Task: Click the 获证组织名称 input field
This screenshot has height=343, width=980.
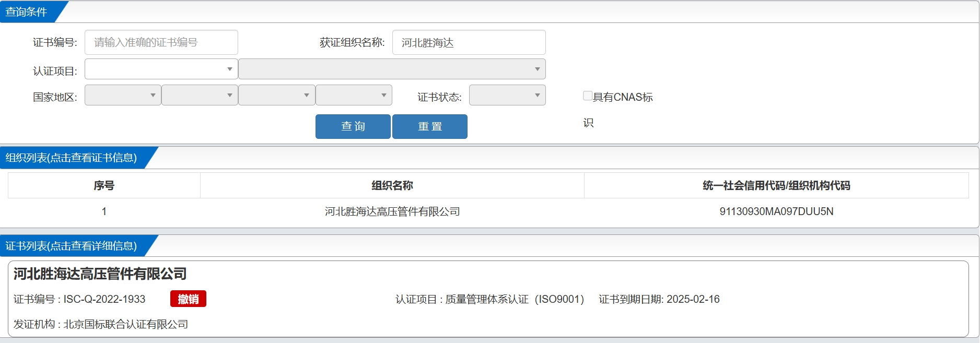Action: pos(469,42)
